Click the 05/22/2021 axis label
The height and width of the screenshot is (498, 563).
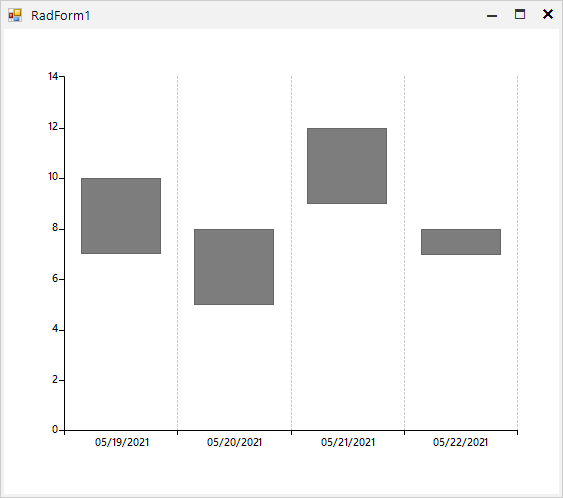click(x=461, y=442)
